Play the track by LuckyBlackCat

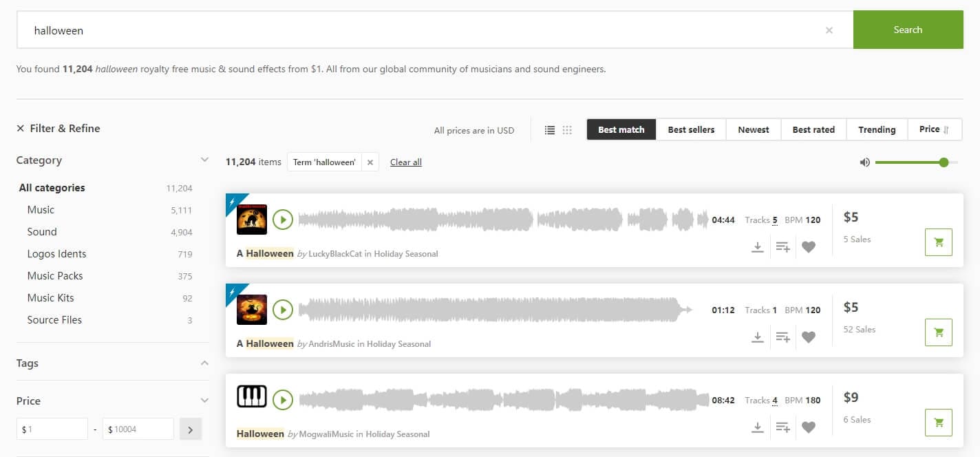[282, 220]
